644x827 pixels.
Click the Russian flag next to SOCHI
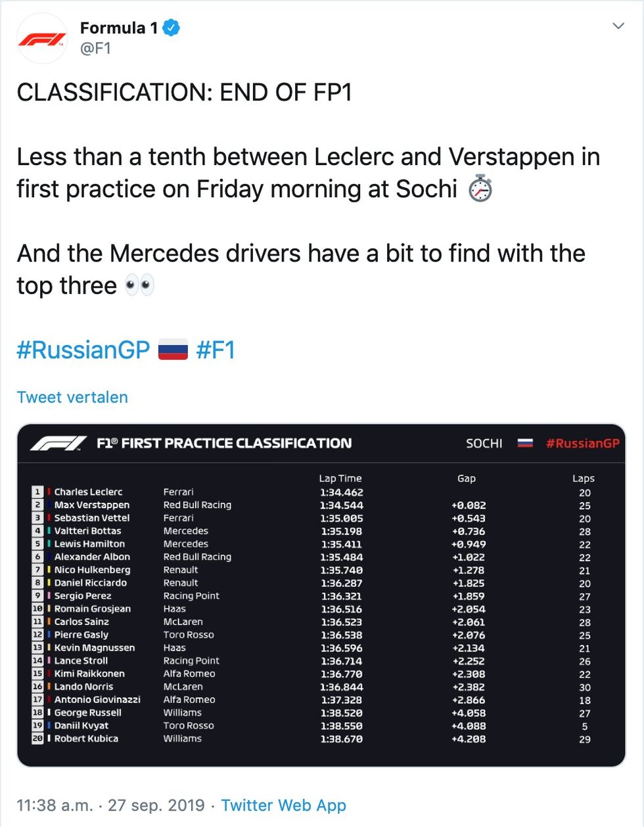[x=524, y=443]
